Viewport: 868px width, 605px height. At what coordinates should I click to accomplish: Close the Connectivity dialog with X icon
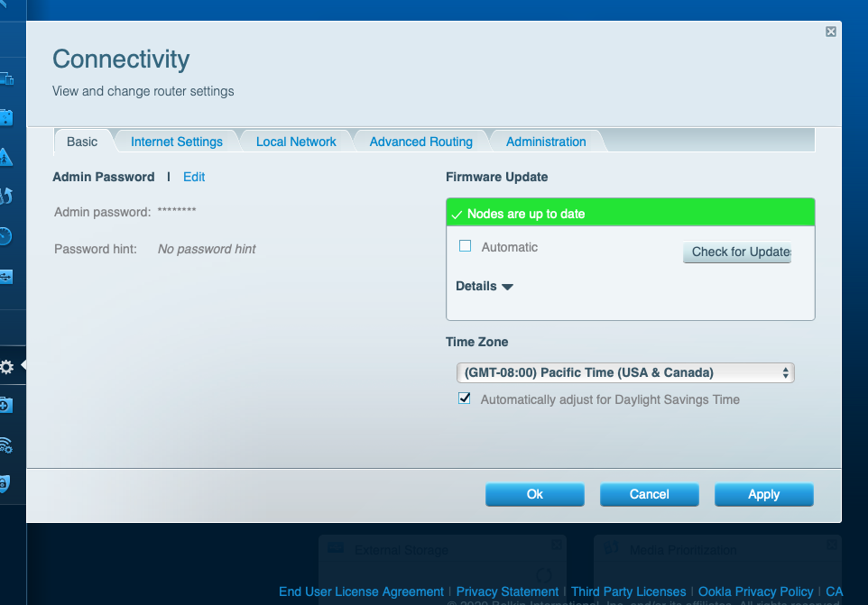tap(830, 32)
